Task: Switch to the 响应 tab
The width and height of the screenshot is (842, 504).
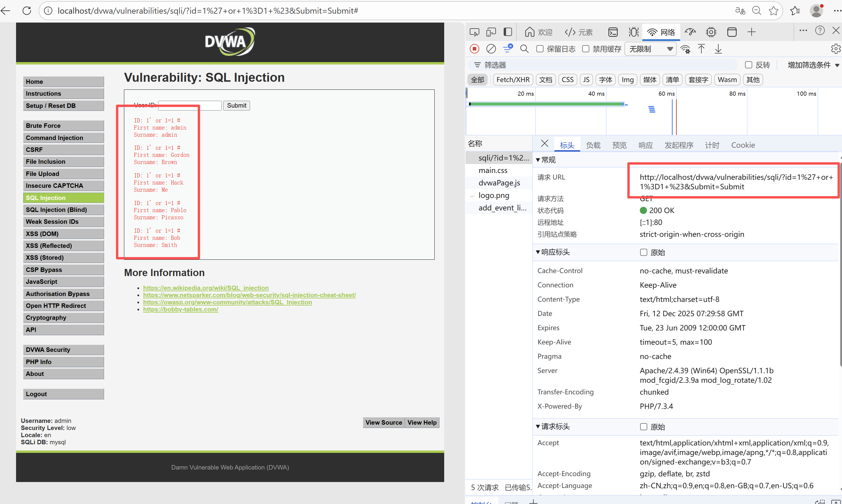Action: click(645, 145)
